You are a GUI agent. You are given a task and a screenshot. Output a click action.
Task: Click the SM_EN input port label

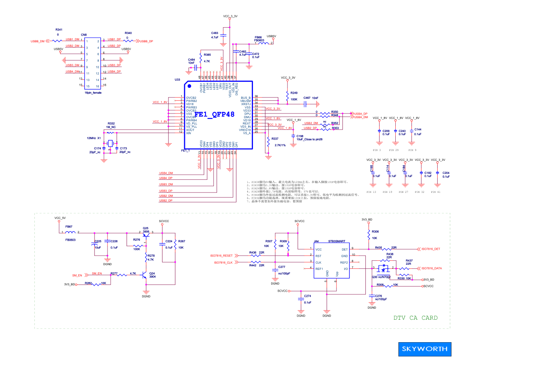(x=77, y=275)
